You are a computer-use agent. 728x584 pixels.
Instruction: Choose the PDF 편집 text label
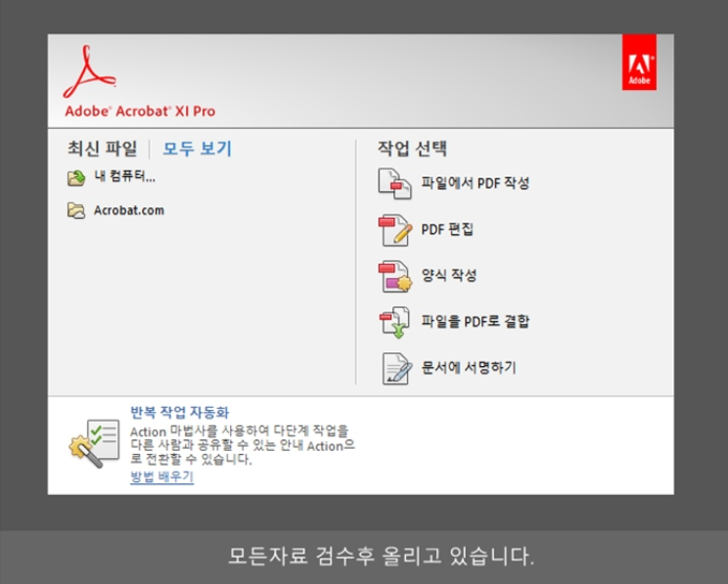[x=447, y=230]
